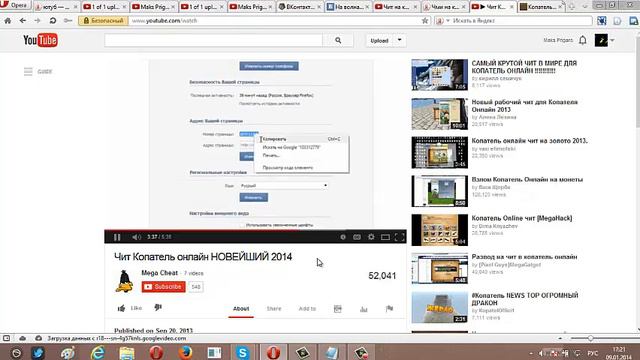Go forward in browser

click(x=37, y=20)
